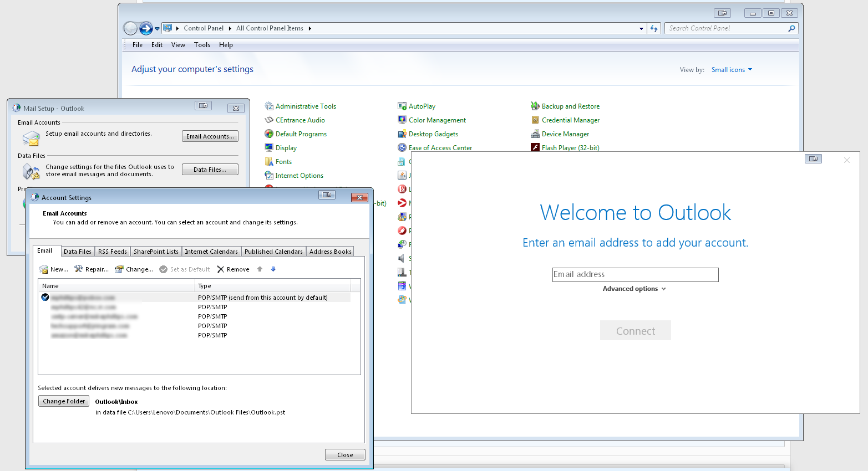This screenshot has width=868, height=471.
Task: Click the Default Programs icon
Action: [x=269, y=134]
